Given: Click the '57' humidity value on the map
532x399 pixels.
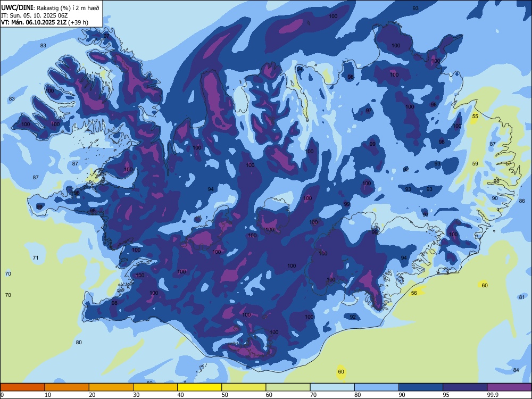Looking at the screenshot, I should [509, 163].
